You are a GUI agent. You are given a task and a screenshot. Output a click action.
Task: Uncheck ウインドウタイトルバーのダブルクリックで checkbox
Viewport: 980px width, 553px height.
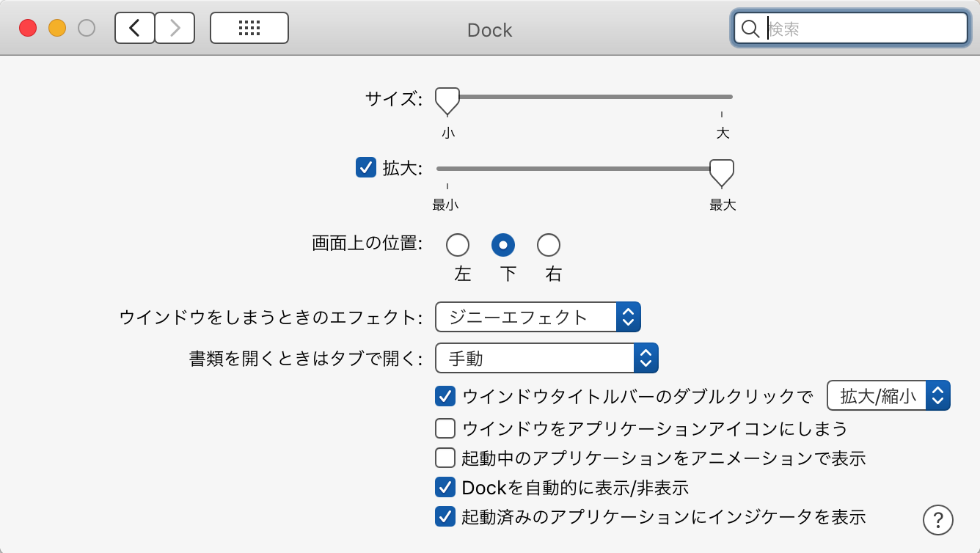(x=445, y=397)
